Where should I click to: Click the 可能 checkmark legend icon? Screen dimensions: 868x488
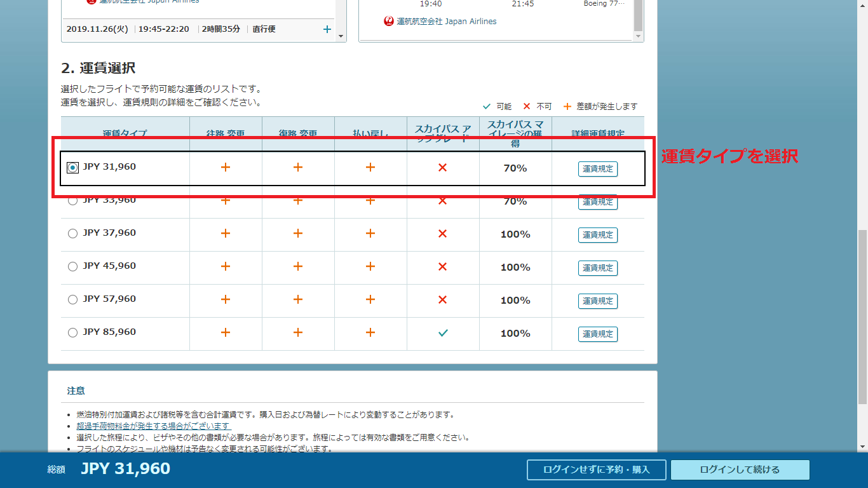pos(487,106)
